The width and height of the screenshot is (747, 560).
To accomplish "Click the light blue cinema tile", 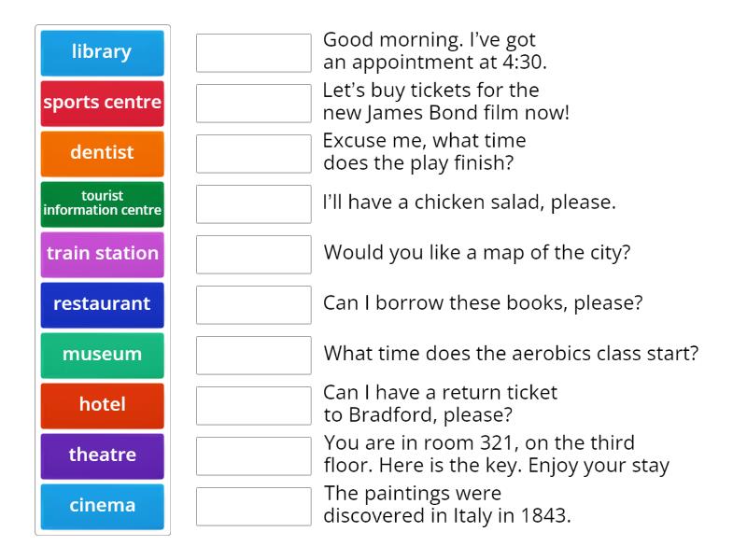I will tap(102, 506).
